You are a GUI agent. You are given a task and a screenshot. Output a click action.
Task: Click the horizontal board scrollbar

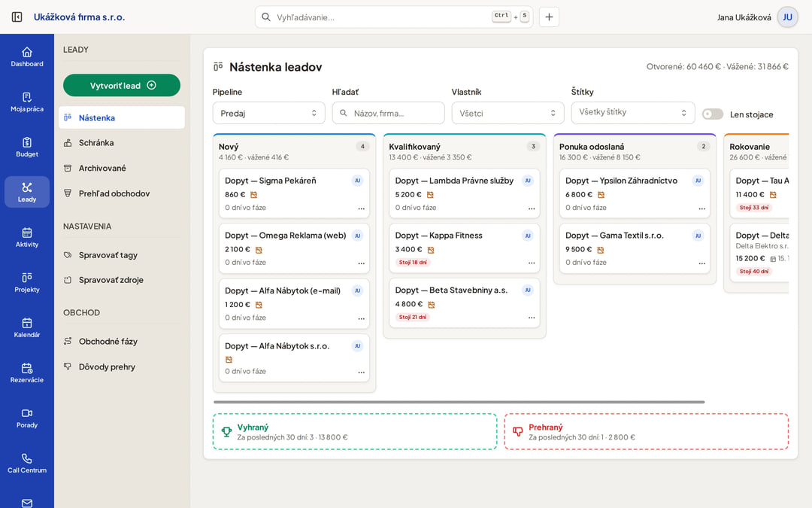[459, 402]
